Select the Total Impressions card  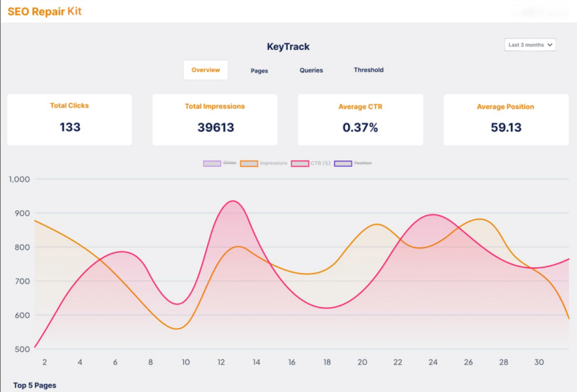214,119
